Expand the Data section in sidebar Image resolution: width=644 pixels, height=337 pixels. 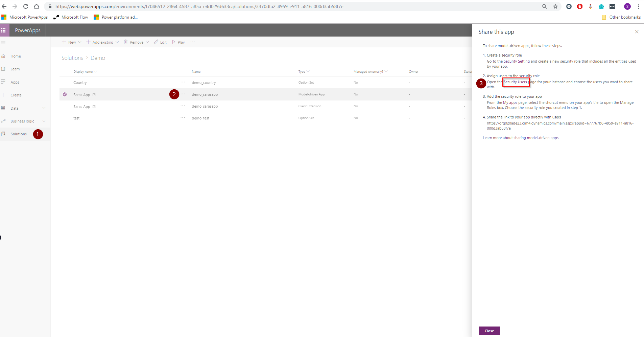click(x=44, y=108)
